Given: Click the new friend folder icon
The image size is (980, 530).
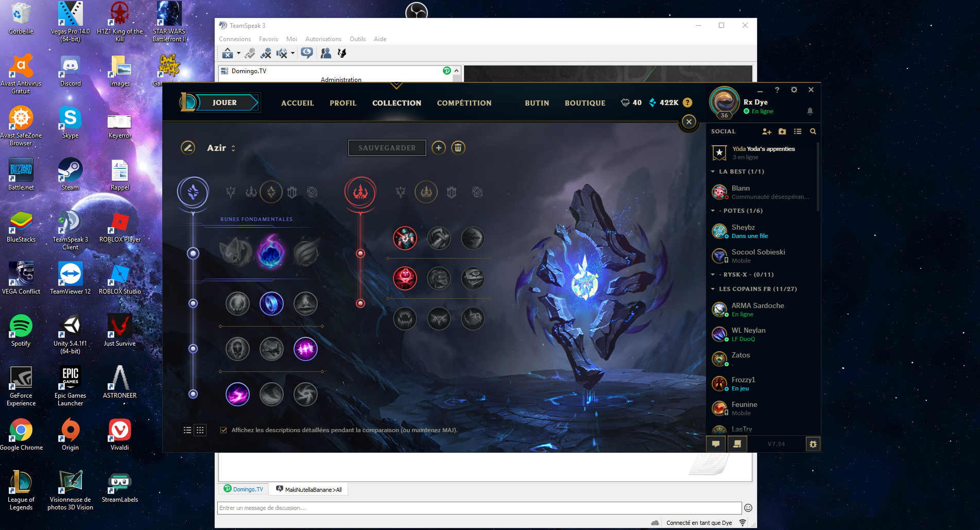Looking at the screenshot, I should pos(782,131).
